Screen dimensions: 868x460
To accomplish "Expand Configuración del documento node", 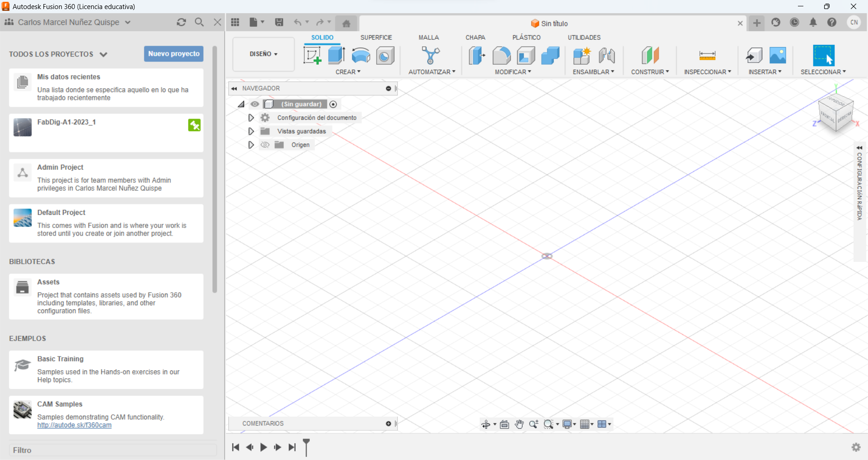I will 251,118.
